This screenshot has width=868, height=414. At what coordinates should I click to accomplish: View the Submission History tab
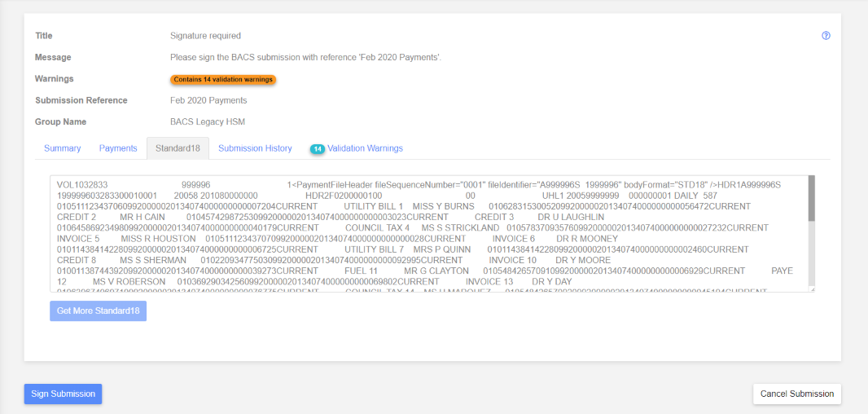[255, 148]
